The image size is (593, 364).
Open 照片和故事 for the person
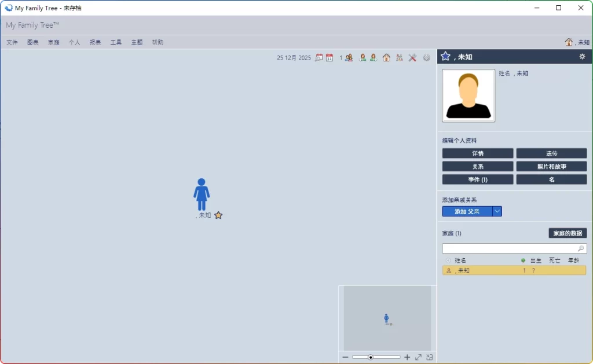tap(551, 166)
